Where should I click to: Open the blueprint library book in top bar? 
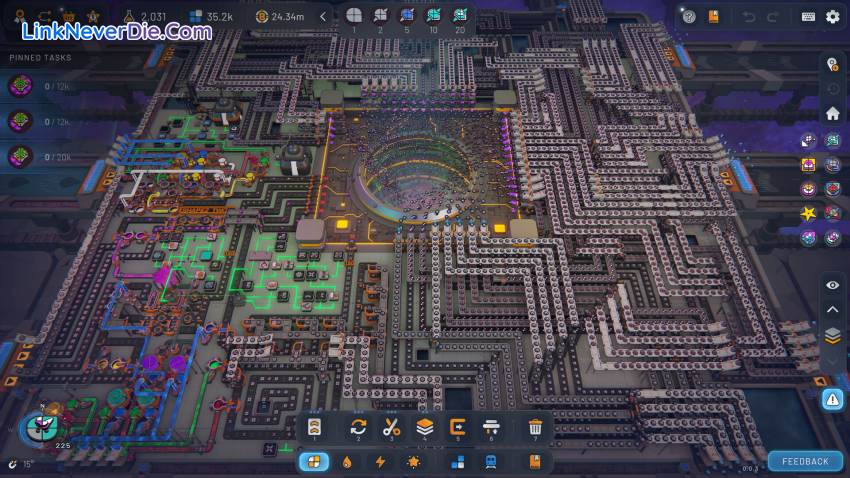tap(714, 17)
